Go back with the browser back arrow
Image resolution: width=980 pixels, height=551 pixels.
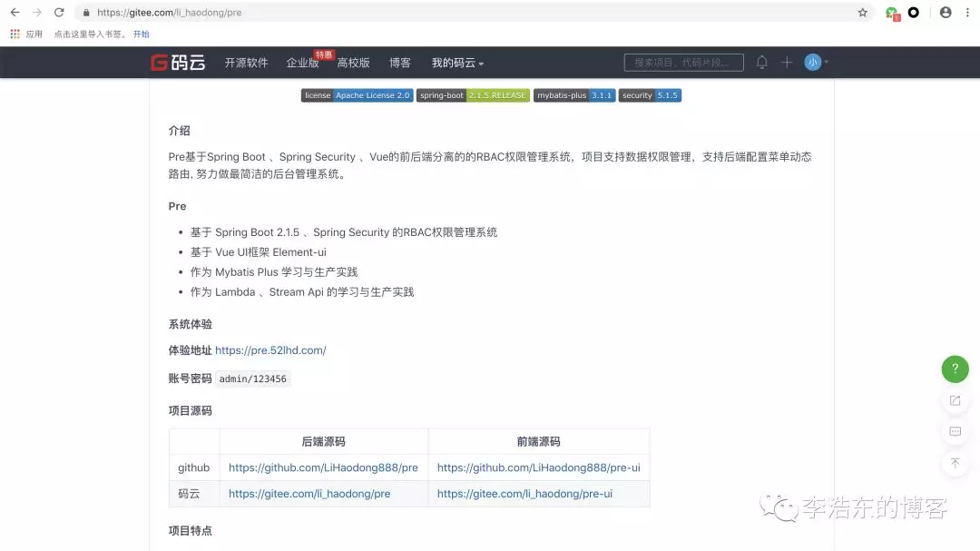[15, 13]
